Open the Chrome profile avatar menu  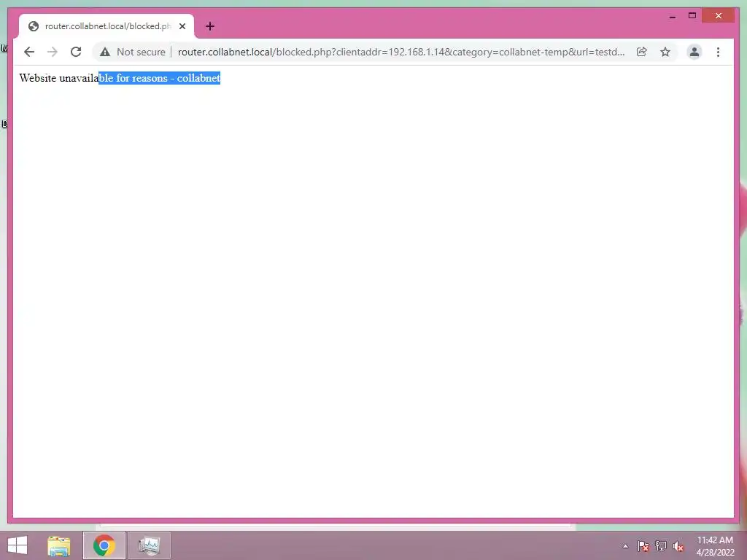click(694, 52)
